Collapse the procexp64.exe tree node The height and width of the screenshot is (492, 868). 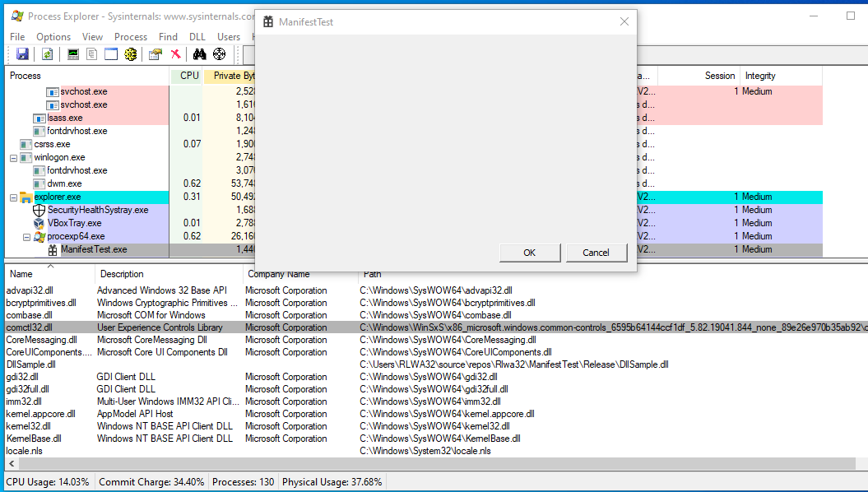pos(26,237)
